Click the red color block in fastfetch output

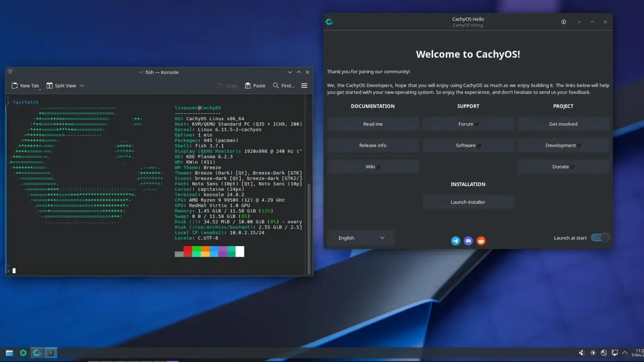click(188, 251)
